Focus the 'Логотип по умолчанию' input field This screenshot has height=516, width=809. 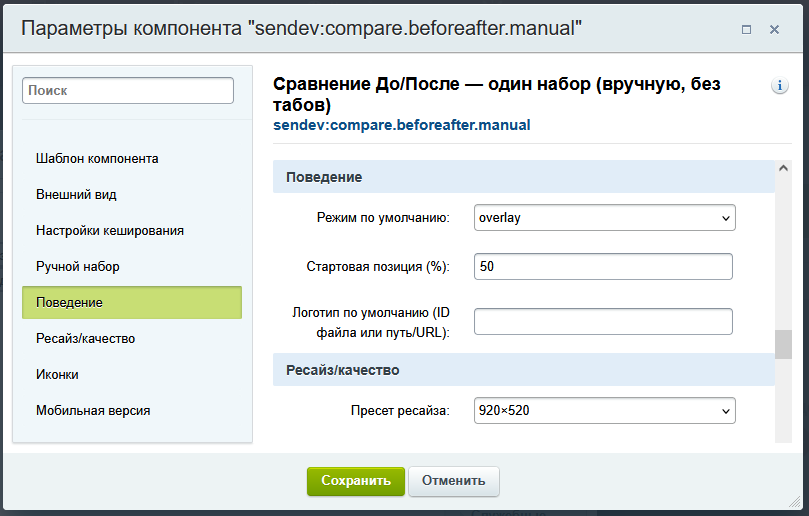click(x=603, y=321)
